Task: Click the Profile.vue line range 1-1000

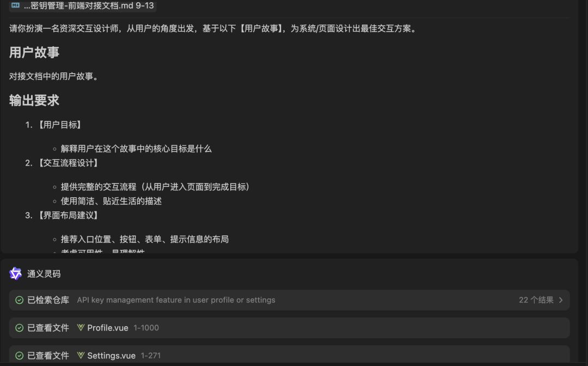Action: (146, 328)
